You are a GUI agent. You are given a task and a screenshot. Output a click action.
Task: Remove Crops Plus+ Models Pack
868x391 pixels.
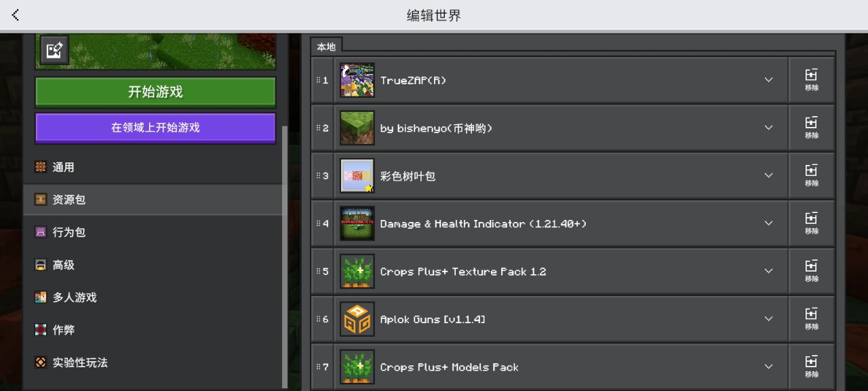click(812, 367)
